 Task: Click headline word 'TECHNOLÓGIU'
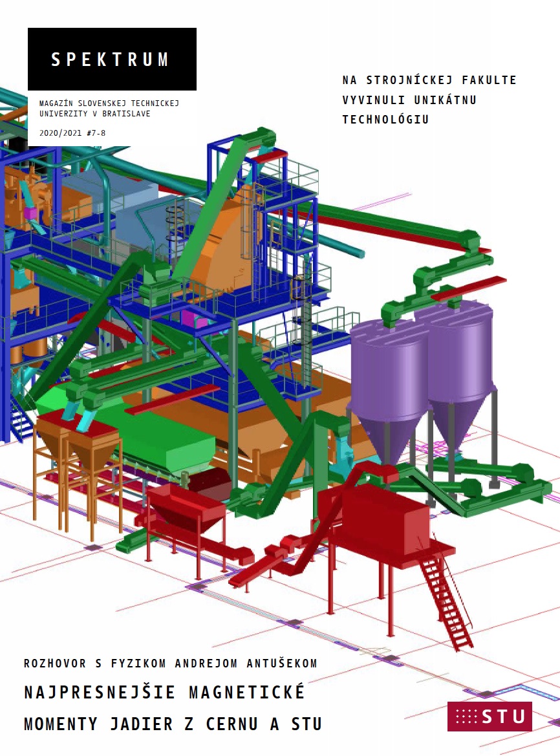click(385, 120)
